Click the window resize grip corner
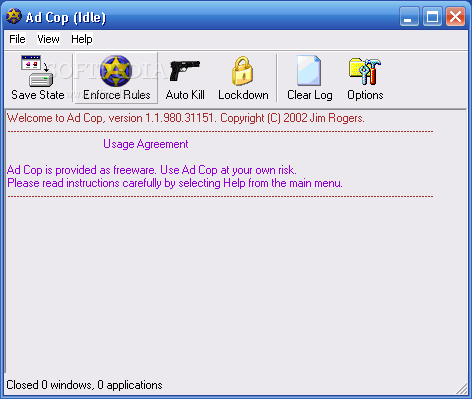Screen dimensions: 472x399 (x=462, y=389)
